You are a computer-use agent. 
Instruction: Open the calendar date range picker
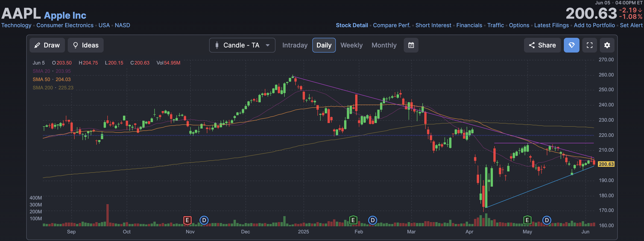click(411, 45)
